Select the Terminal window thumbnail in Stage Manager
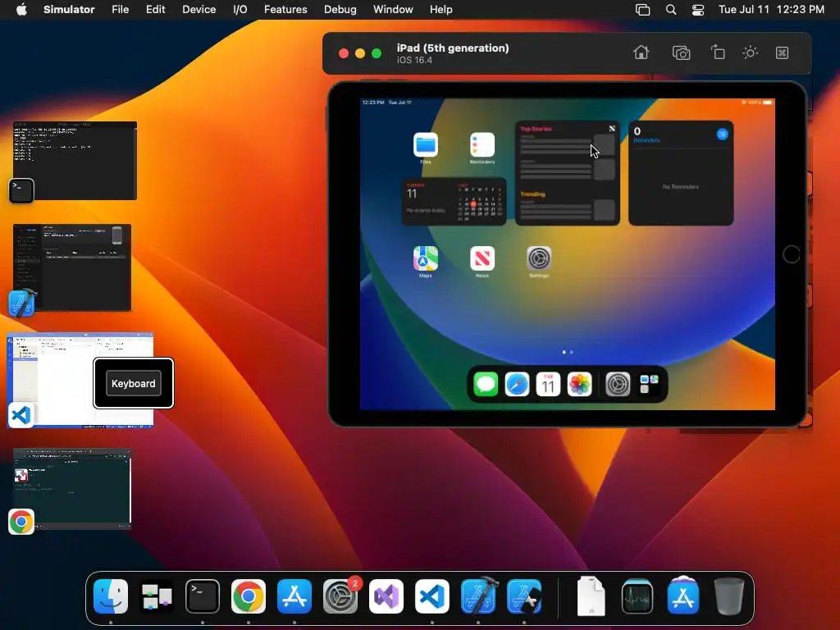The image size is (840, 630). pyautogui.click(x=75, y=161)
